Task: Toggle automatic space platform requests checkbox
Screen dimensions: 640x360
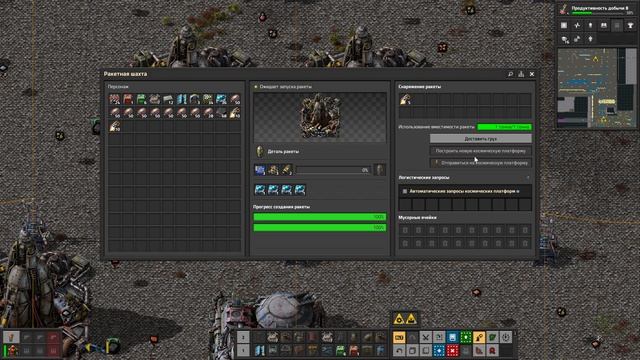Action: click(x=405, y=191)
